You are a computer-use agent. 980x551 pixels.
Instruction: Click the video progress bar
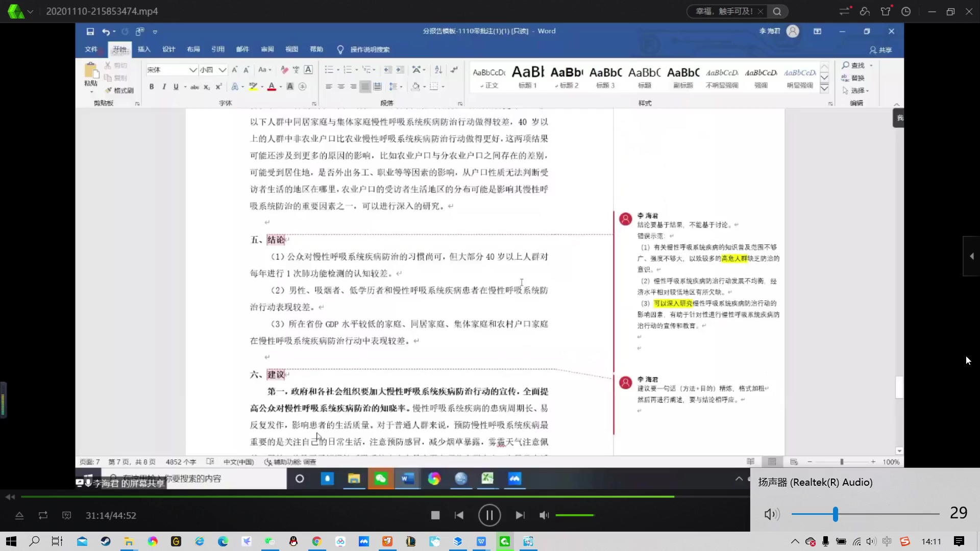(x=357, y=496)
